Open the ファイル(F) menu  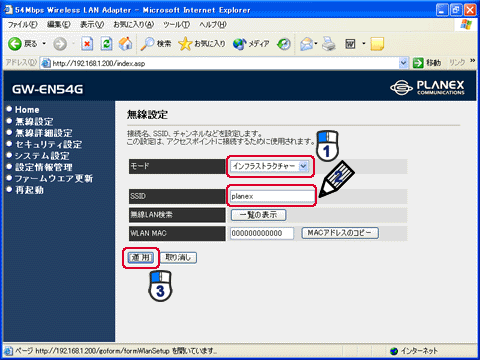(22, 25)
